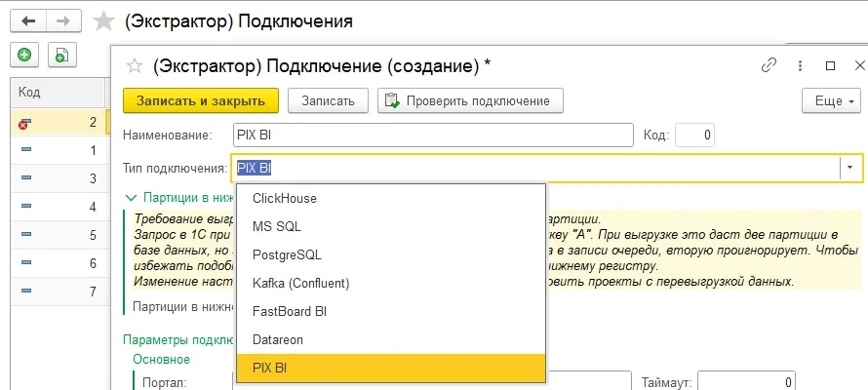Open the connection type dropdown arrow
868x390 pixels.
849,168
